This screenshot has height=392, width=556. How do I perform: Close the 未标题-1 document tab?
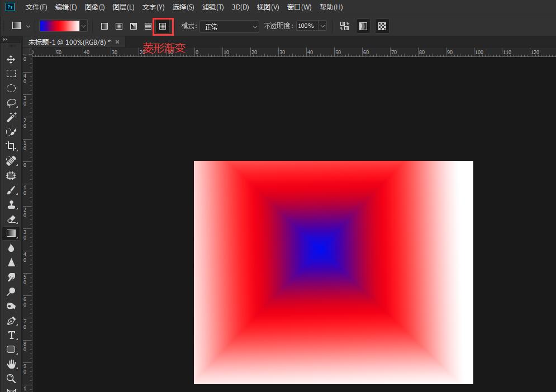point(117,42)
